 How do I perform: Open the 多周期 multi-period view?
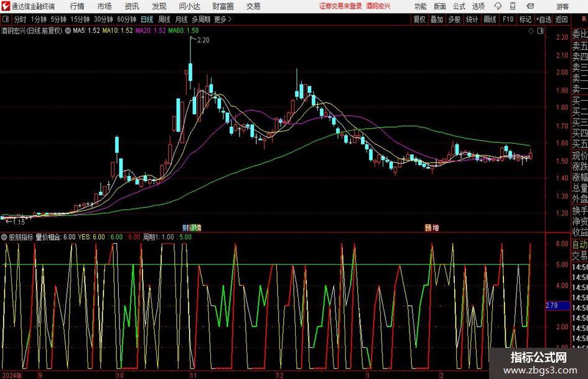(201, 19)
